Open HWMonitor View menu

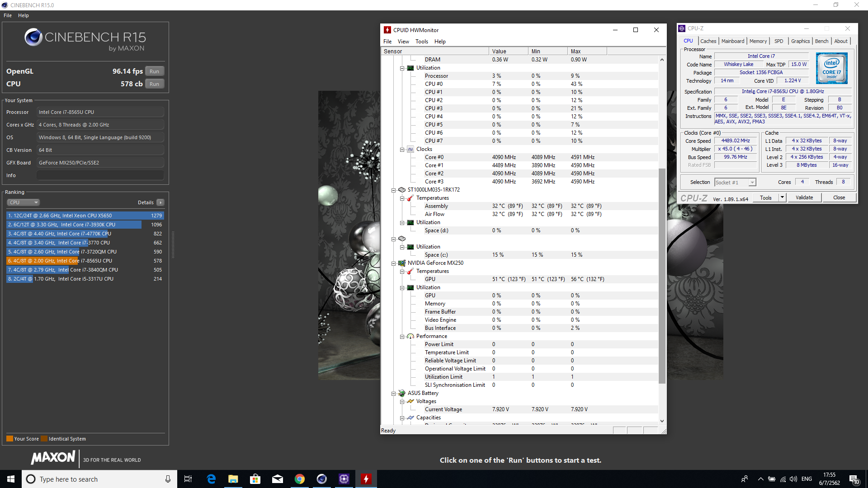[403, 42]
